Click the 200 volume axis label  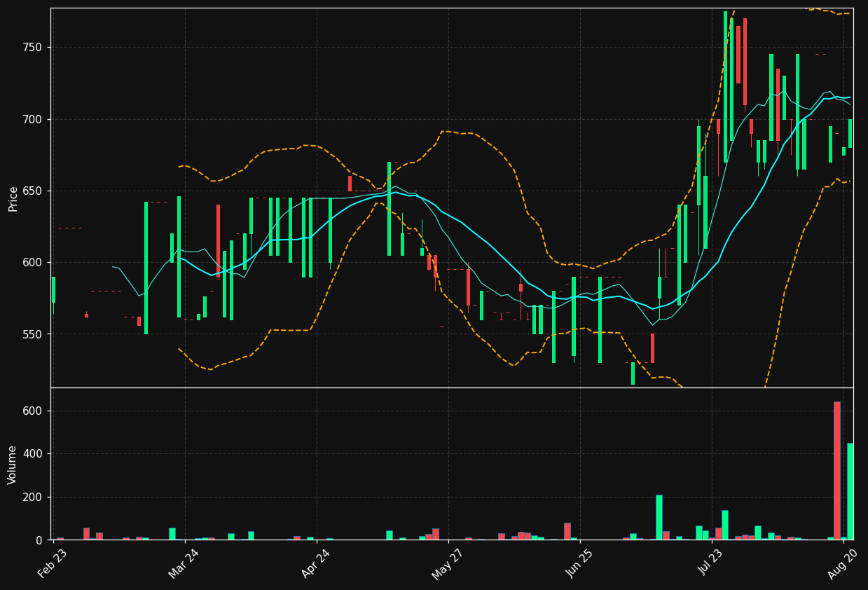point(32,498)
